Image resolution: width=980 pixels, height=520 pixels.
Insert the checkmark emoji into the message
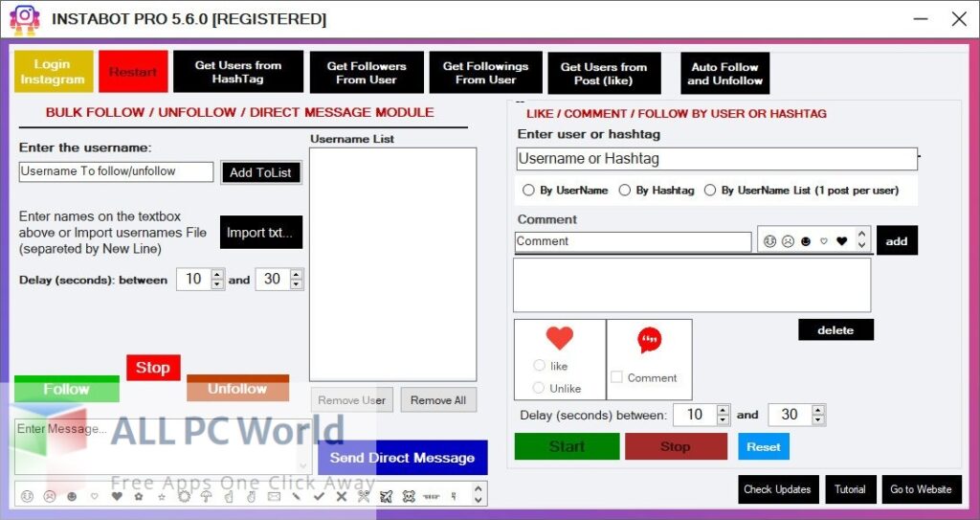pyautogui.click(x=319, y=496)
